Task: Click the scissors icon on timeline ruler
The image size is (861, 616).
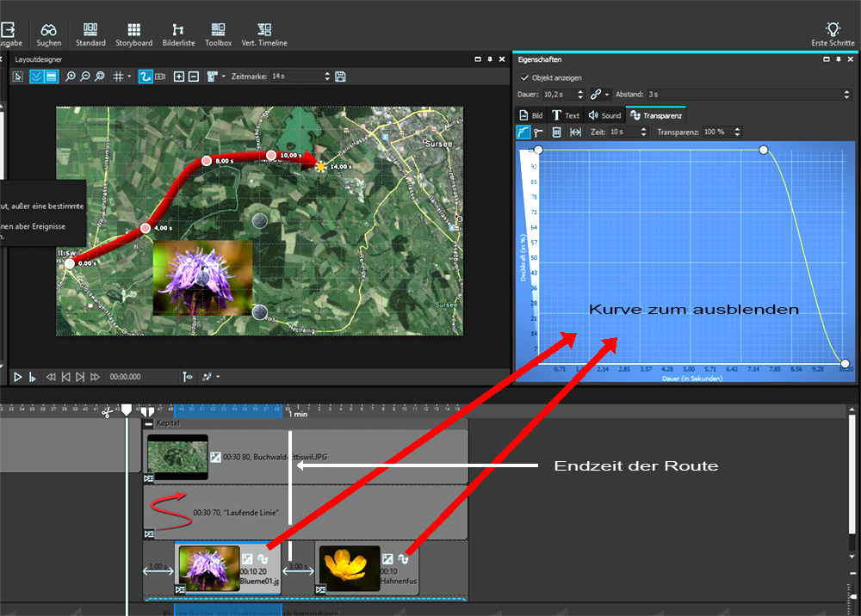Action: pyautogui.click(x=106, y=411)
